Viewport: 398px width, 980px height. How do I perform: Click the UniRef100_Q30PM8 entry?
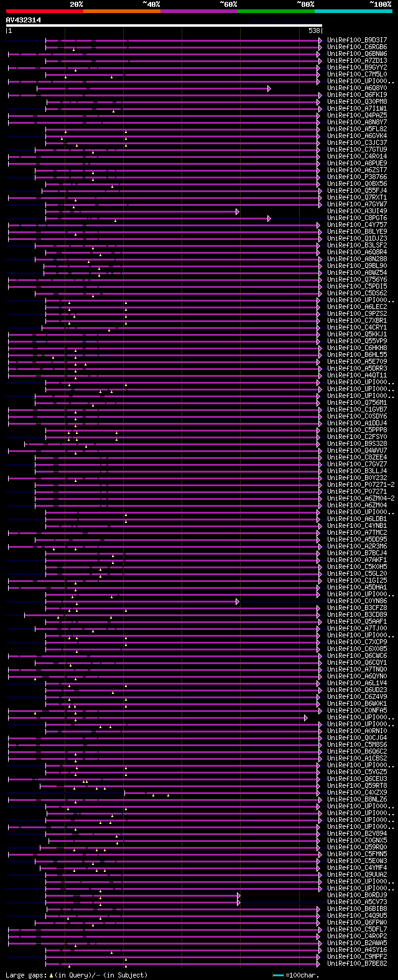click(x=357, y=101)
